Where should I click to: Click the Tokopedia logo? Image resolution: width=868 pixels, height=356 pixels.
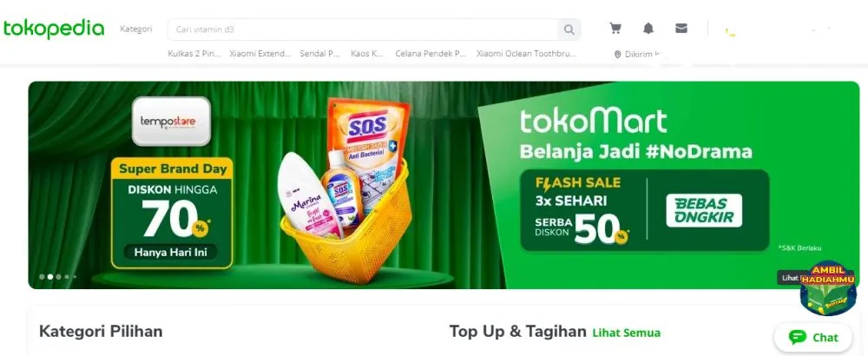point(54,29)
